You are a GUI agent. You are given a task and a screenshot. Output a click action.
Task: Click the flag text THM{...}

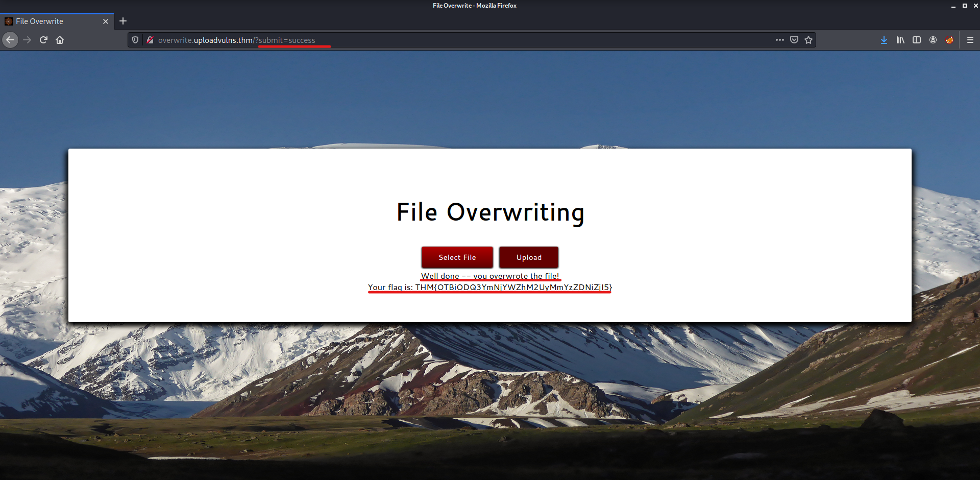(513, 287)
